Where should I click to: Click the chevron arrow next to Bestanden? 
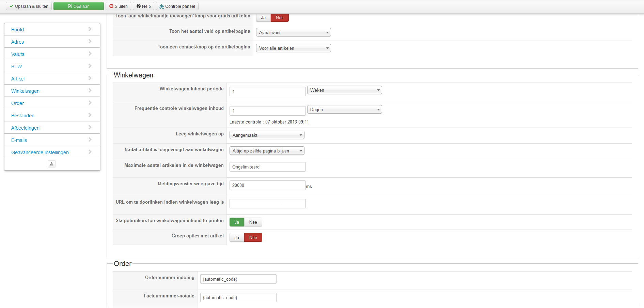[90, 115]
